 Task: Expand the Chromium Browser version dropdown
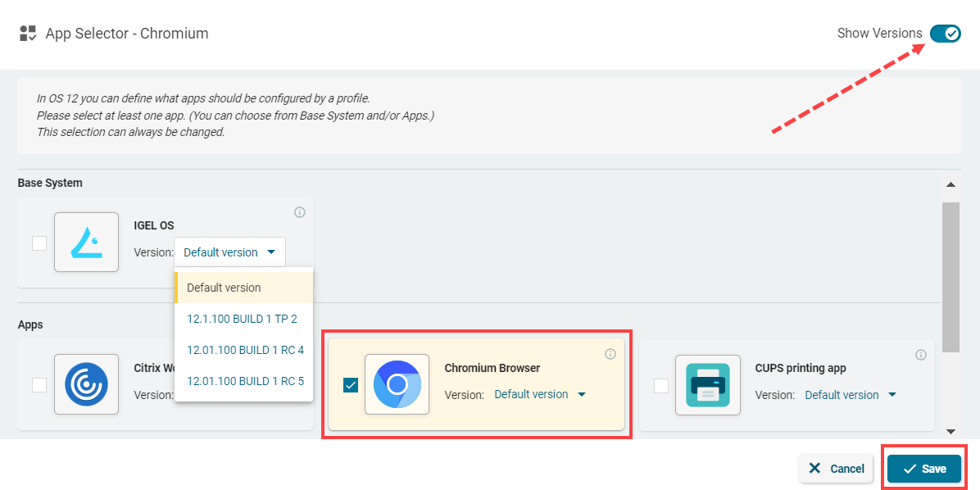pyautogui.click(x=540, y=394)
